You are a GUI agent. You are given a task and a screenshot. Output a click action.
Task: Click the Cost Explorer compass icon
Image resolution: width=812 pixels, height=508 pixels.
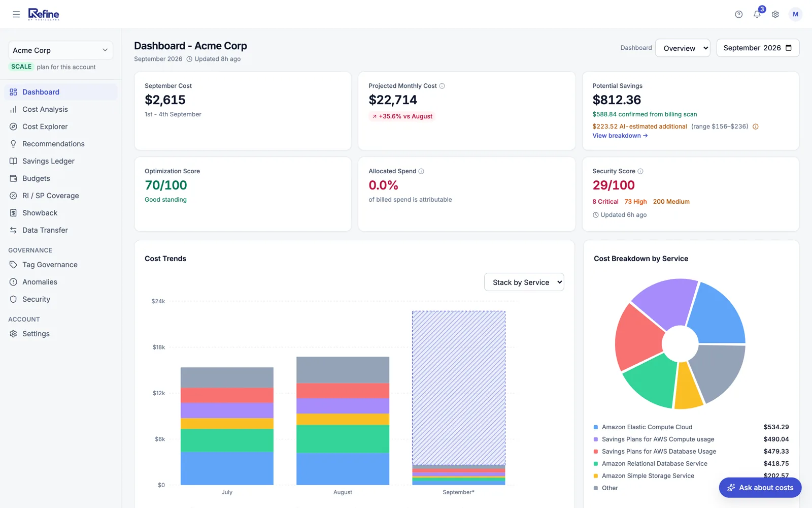click(x=13, y=126)
